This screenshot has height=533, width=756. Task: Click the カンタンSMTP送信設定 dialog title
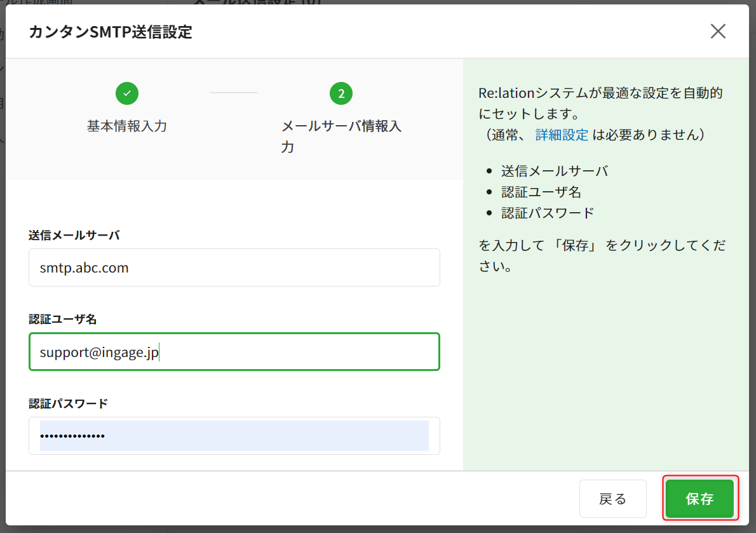click(x=111, y=32)
